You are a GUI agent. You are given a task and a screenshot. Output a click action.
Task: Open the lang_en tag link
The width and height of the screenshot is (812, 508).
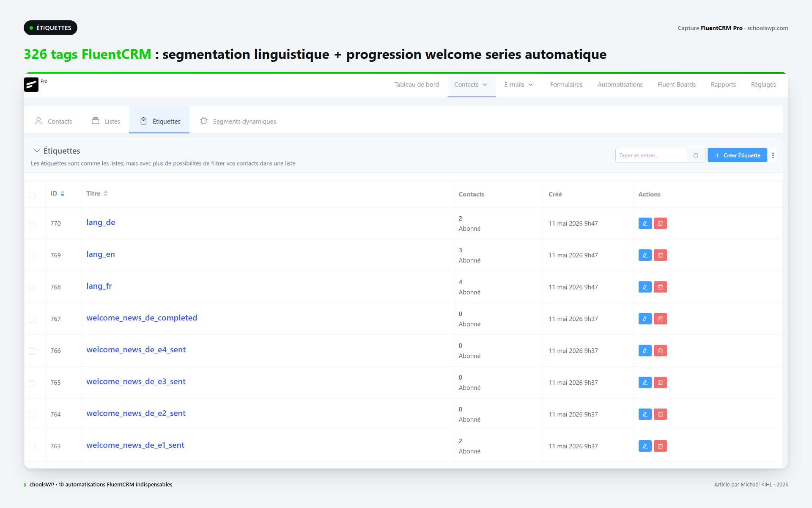(x=101, y=254)
